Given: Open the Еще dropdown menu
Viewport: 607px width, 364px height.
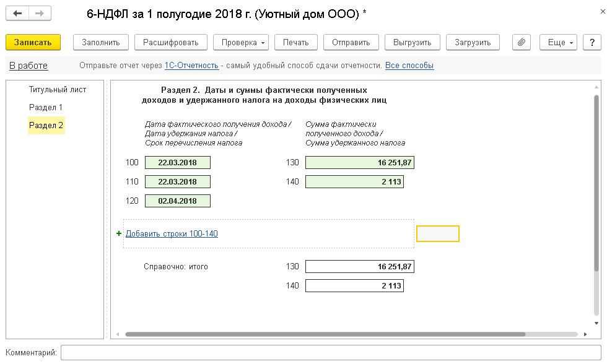Looking at the screenshot, I should pyautogui.click(x=558, y=42).
